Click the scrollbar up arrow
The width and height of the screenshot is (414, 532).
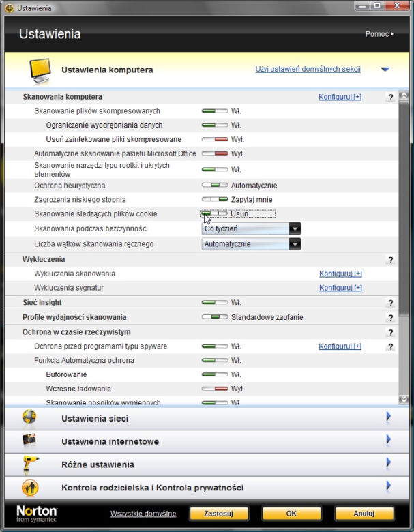click(404, 95)
